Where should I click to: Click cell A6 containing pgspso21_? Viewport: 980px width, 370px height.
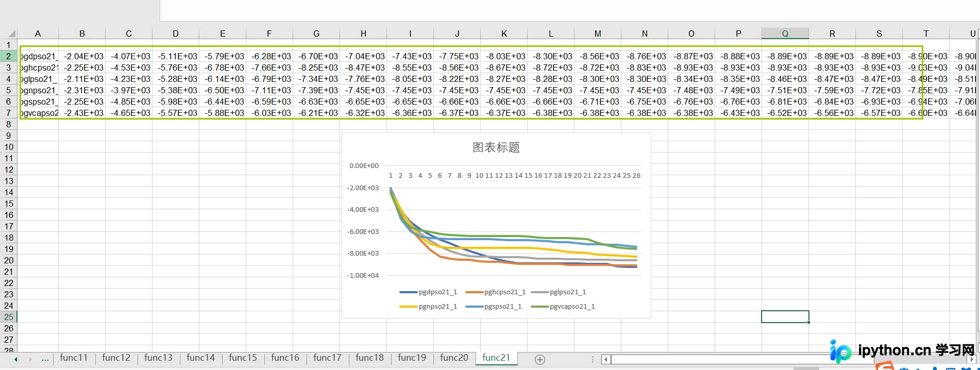coord(38,102)
